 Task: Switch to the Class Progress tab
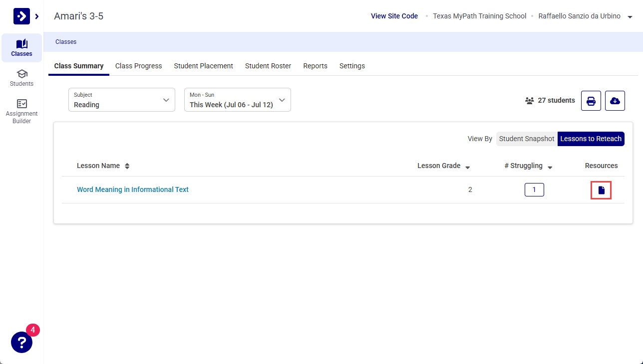point(139,66)
